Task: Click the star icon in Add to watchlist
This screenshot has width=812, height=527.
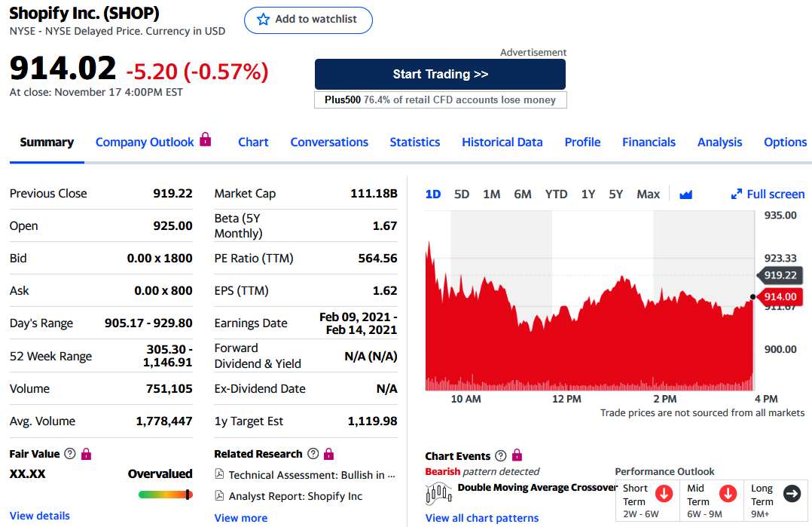Action: click(263, 20)
